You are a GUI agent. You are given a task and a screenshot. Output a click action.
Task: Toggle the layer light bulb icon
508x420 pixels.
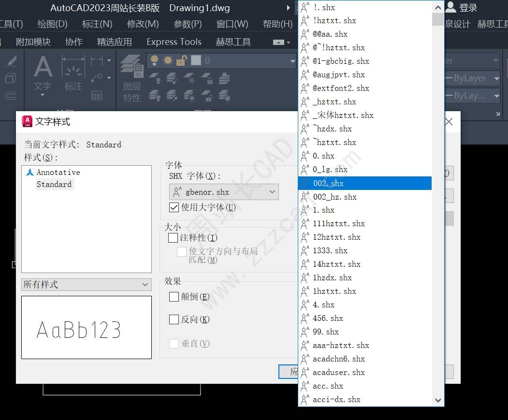(x=155, y=60)
